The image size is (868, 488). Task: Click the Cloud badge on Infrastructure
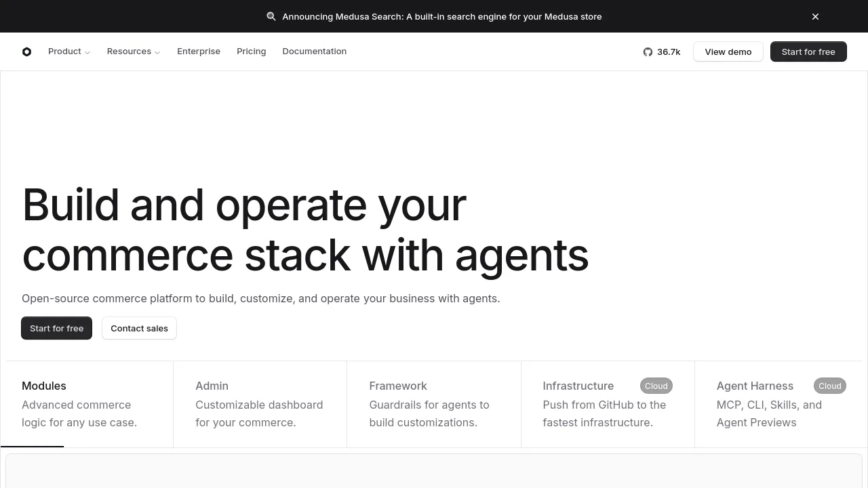[x=656, y=386]
